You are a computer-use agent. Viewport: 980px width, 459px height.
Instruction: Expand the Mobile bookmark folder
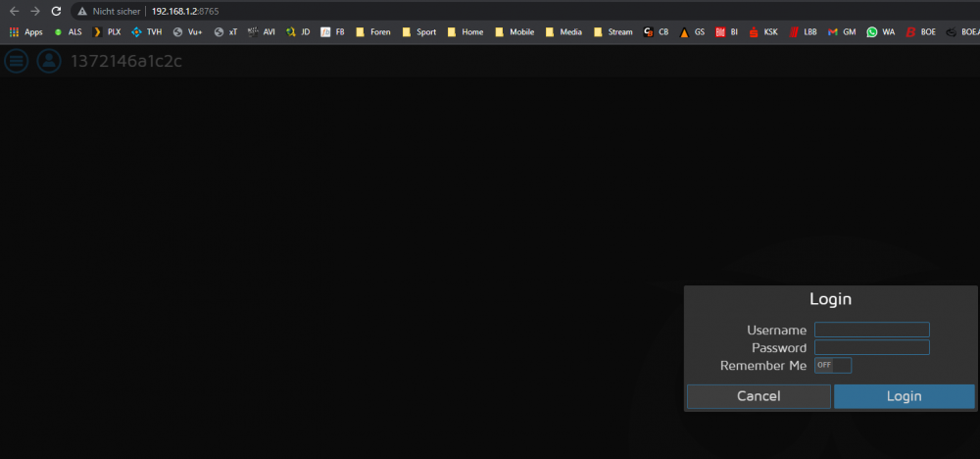[514, 32]
